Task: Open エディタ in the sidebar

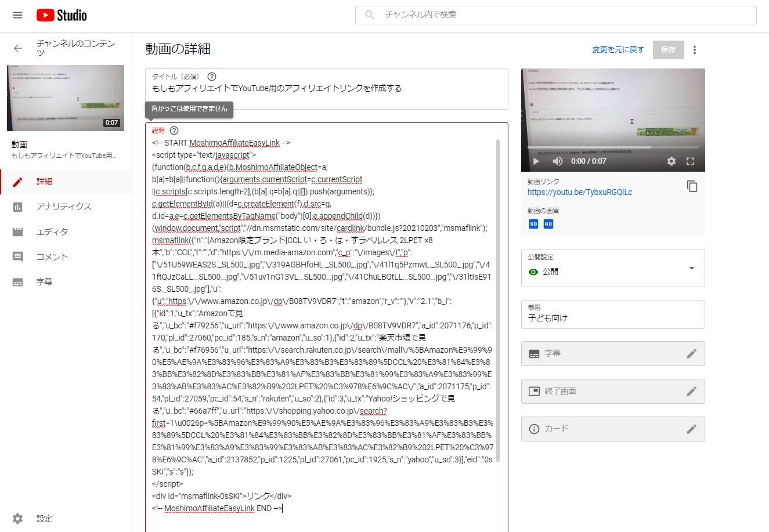Action: pyautogui.click(x=66, y=231)
